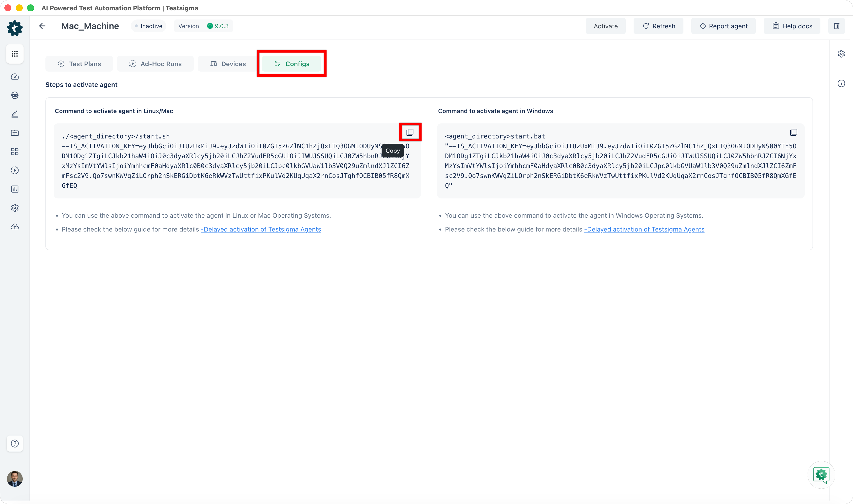Open the pencil create tests icon

pyautogui.click(x=15, y=114)
